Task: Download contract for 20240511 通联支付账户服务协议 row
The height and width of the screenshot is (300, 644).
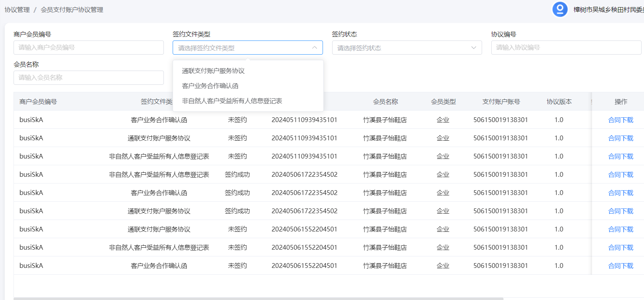Action: pyautogui.click(x=621, y=138)
